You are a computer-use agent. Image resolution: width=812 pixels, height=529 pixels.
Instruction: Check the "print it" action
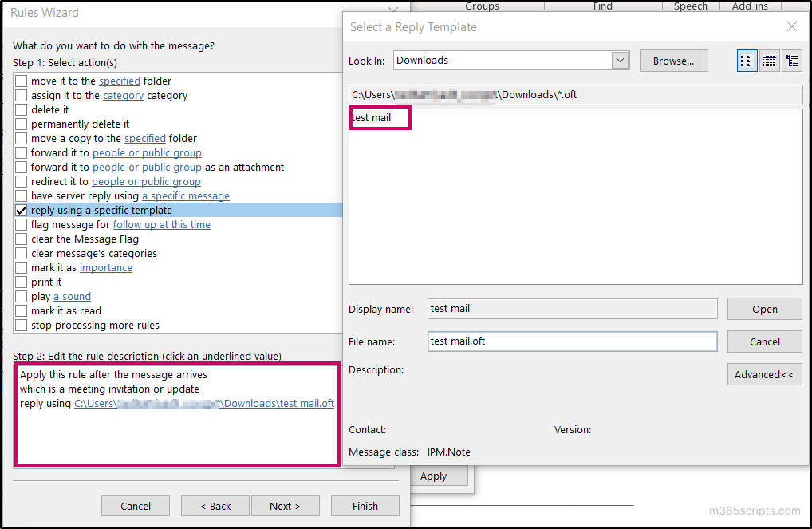coord(21,282)
